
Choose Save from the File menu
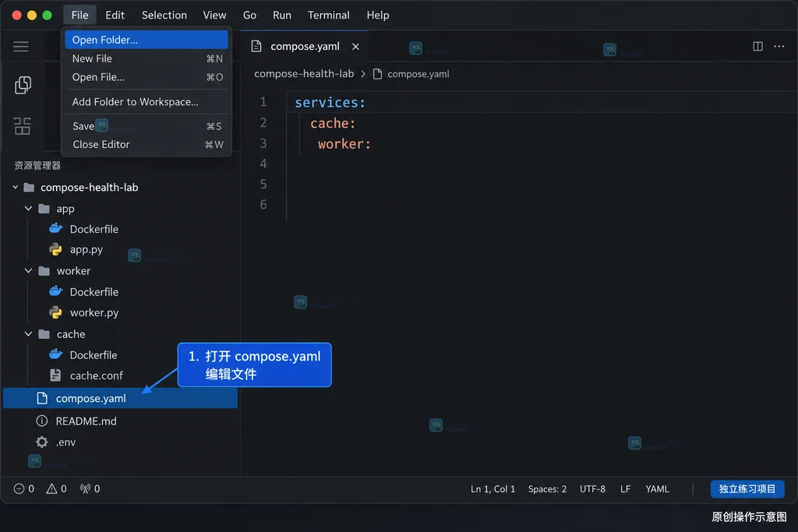pos(147,126)
